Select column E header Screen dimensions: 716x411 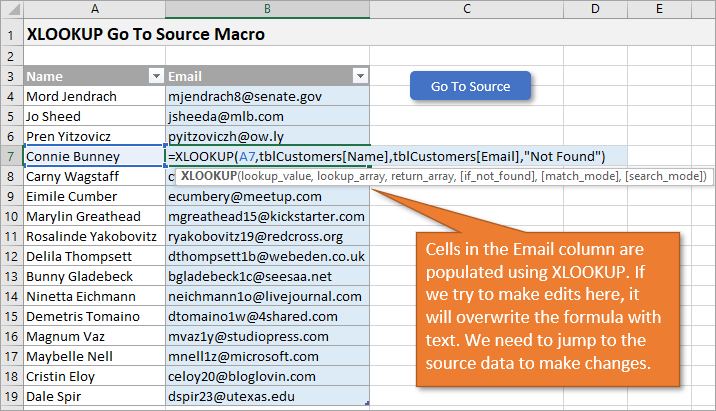click(660, 9)
